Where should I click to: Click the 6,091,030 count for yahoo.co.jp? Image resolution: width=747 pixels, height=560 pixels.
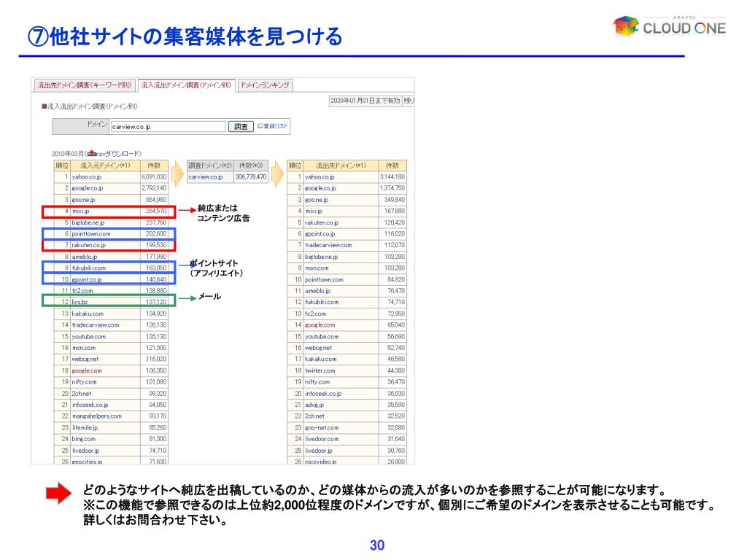(x=154, y=176)
